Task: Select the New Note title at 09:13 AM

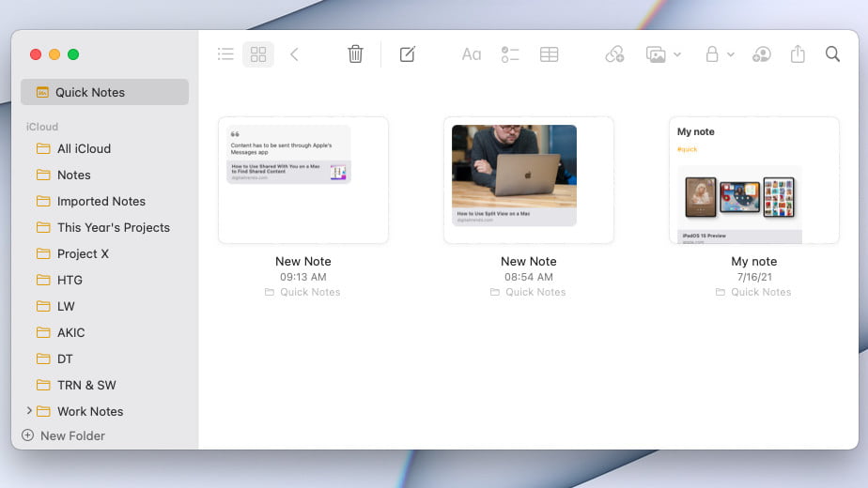Action: tap(303, 261)
